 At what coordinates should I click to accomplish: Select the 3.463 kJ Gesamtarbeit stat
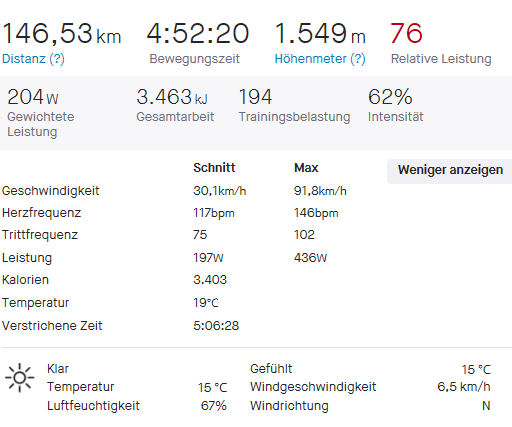tap(175, 105)
